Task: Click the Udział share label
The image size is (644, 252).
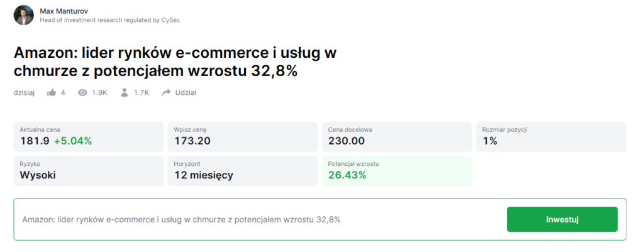Action: click(186, 93)
